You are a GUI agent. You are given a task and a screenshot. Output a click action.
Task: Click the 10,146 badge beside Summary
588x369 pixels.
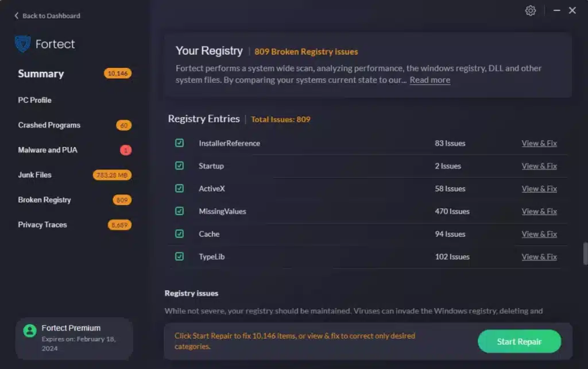tap(118, 73)
